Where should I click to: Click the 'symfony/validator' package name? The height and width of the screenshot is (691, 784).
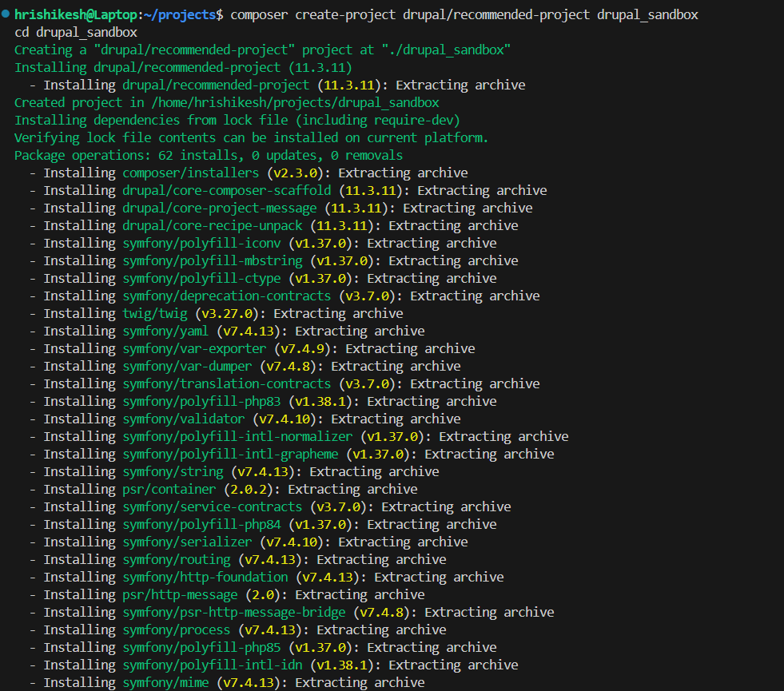pyautogui.click(x=184, y=419)
